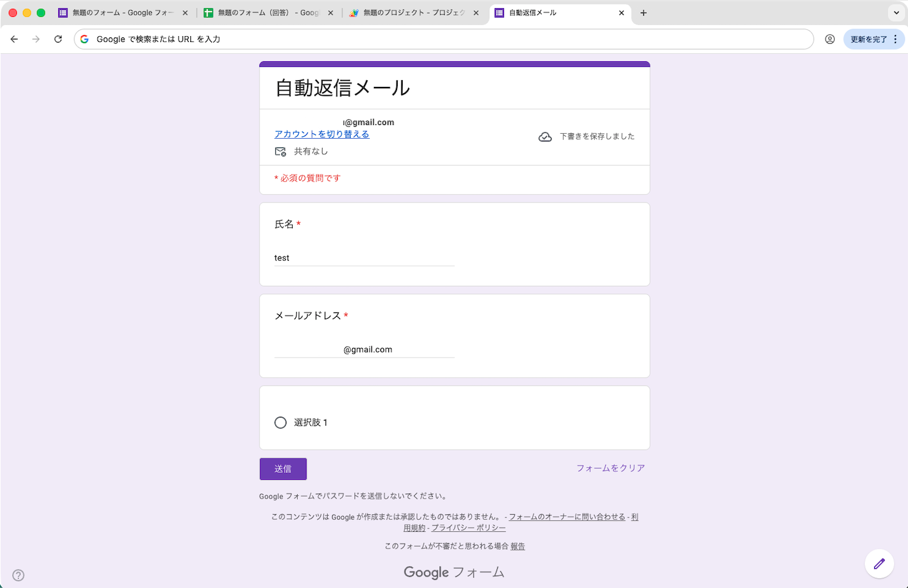Expand the tab search chevron dropdown
The height and width of the screenshot is (588, 908).
897,12
